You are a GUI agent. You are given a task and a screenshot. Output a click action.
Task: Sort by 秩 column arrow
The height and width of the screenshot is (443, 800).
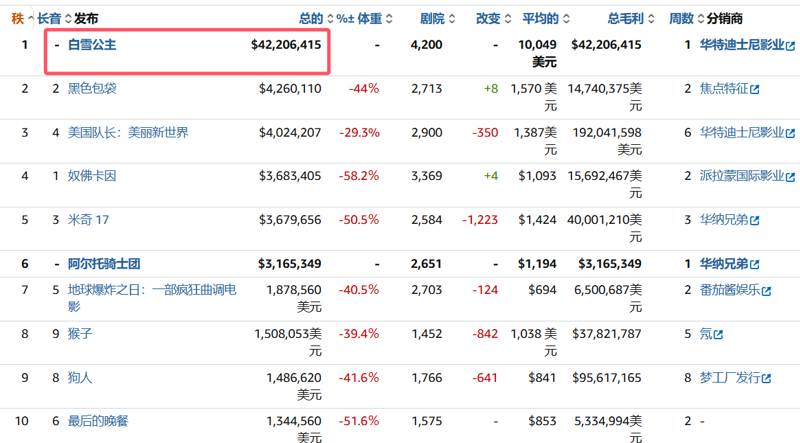pos(31,19)
